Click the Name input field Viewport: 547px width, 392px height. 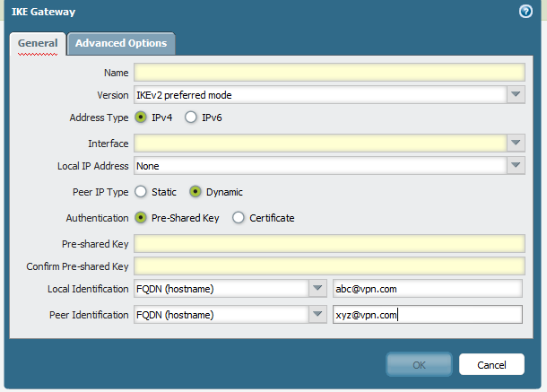(x=328, y=73)
